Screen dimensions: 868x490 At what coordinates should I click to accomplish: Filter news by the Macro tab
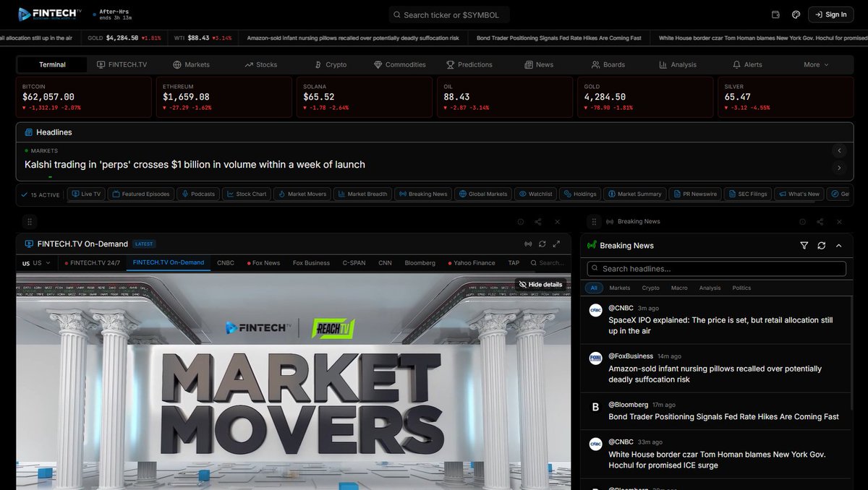[x=679, y=288]
